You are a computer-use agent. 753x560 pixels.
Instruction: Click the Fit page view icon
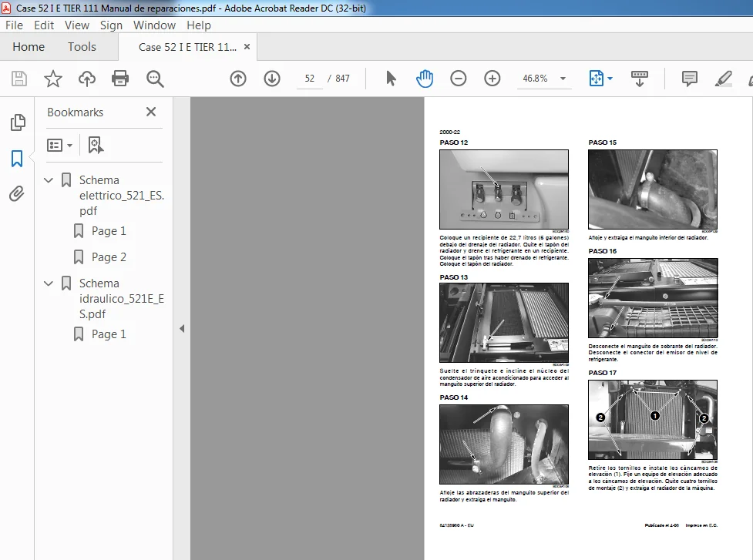tap(596, 79)
